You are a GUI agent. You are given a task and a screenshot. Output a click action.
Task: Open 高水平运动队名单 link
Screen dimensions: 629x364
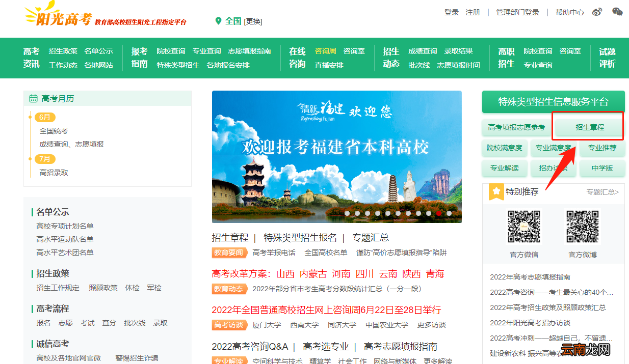(x=65, y=239)
